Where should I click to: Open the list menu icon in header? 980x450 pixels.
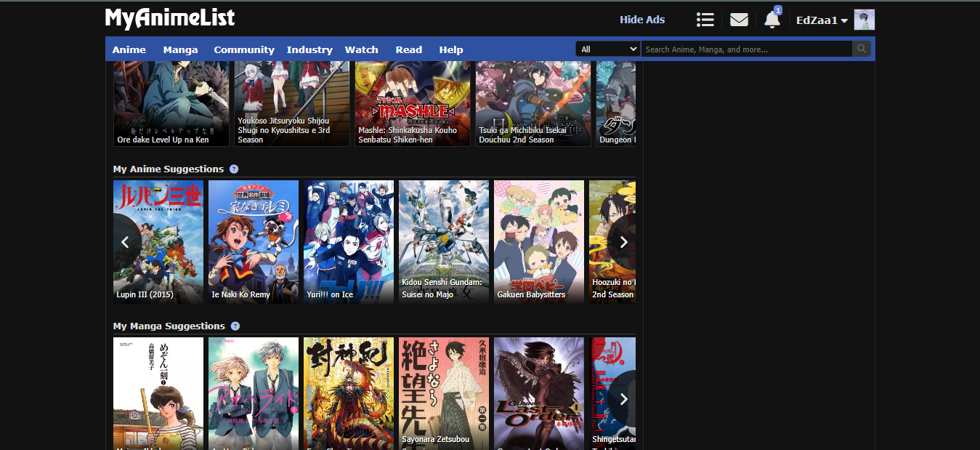coord(705,20)
